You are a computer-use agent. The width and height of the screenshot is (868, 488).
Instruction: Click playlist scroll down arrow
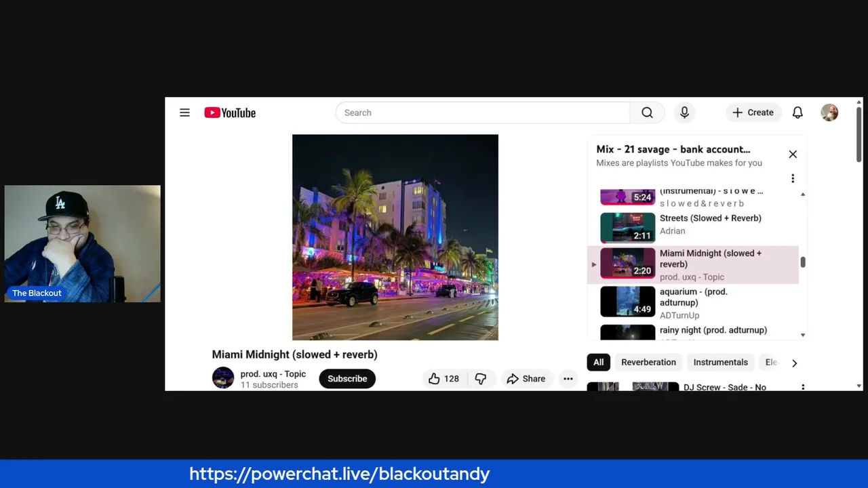pos(803,335)
